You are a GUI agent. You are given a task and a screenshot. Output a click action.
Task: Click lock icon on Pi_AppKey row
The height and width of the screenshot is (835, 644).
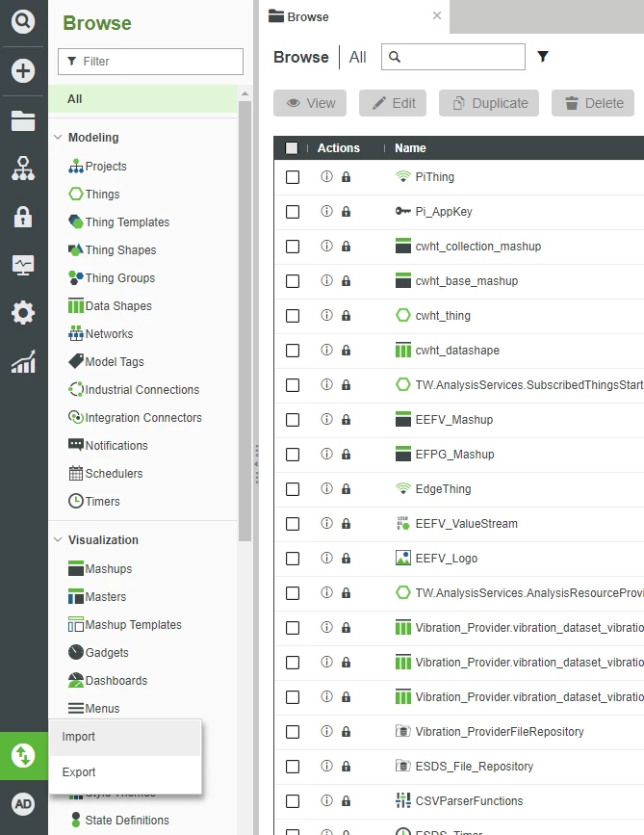[346, 212]
